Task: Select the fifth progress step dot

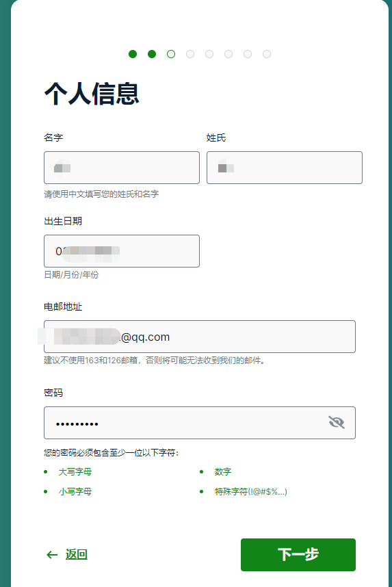Action: point(209,54)
